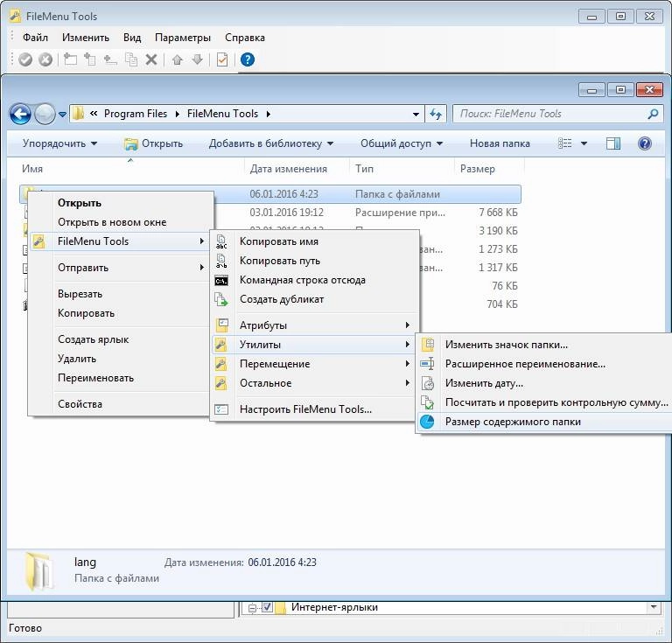Click the Расширенное переименование icon
Viewport: 672px width, 643px height.
pos(428,364)
